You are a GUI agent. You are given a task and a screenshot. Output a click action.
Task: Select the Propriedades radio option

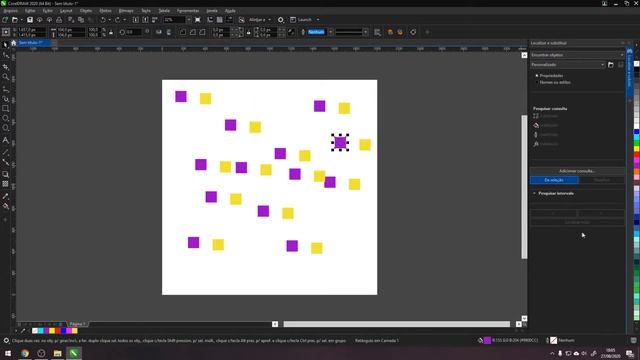coord(537,76)
